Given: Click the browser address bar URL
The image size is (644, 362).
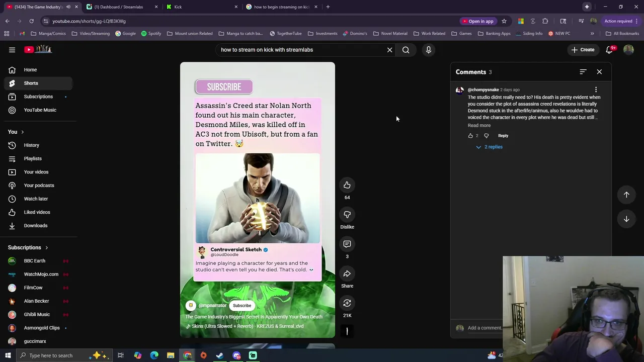Looking at the screenshot, I should pyautogui.click(x=89, y=21).
